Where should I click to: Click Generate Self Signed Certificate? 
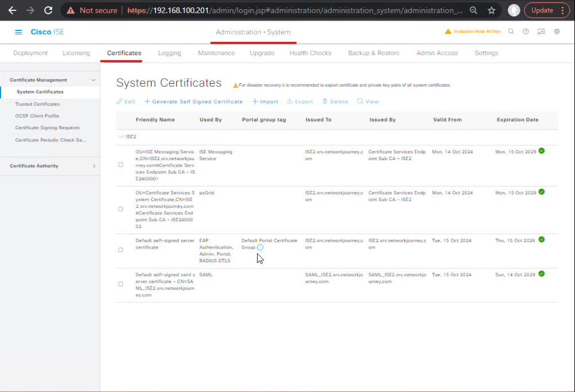pyautogui.click(x=193, y=102)
